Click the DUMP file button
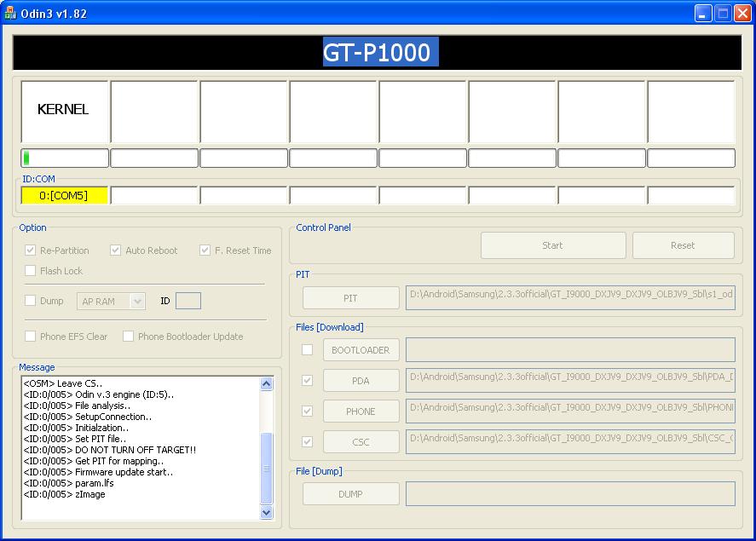Screen dimensions: 756x541 tap(351, 494)
